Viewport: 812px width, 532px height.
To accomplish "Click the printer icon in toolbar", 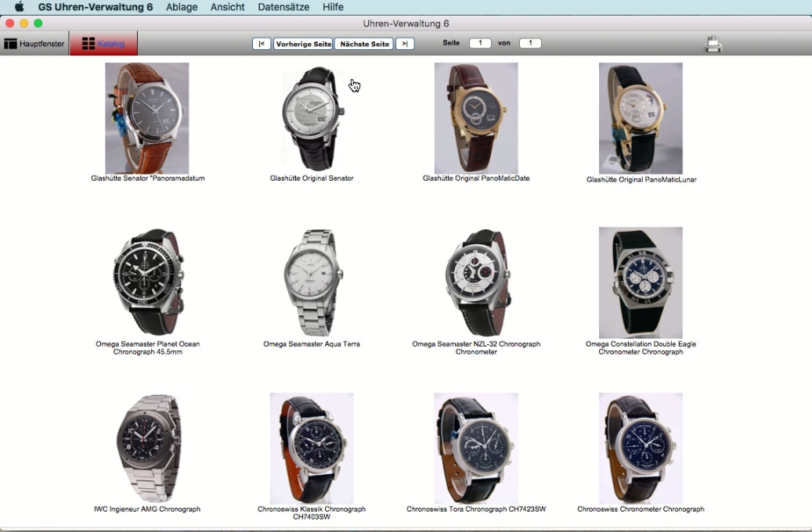I will [x=713, y=44].
